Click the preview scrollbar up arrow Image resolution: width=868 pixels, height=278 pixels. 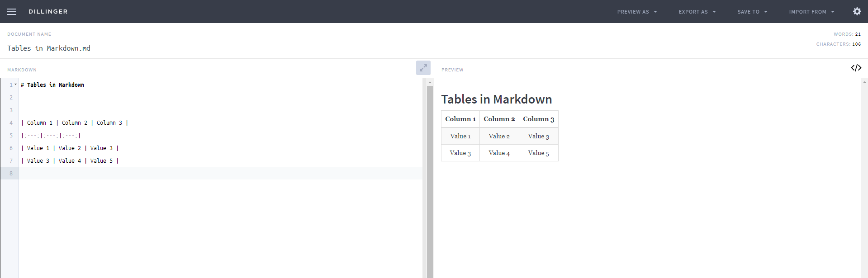pyautogui.click(x=864, y=82)
